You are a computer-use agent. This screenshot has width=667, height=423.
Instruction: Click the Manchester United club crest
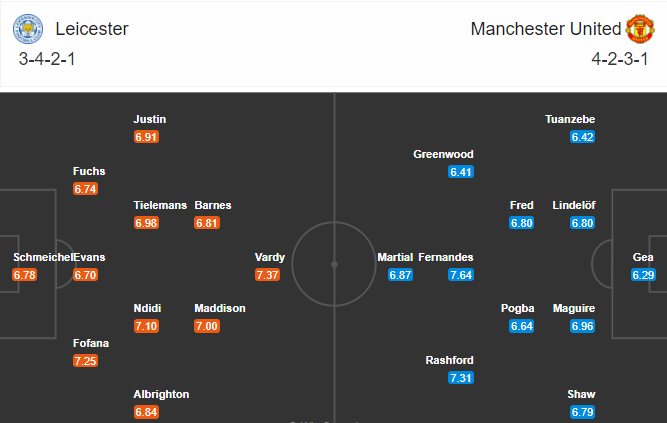click(640, 29)
